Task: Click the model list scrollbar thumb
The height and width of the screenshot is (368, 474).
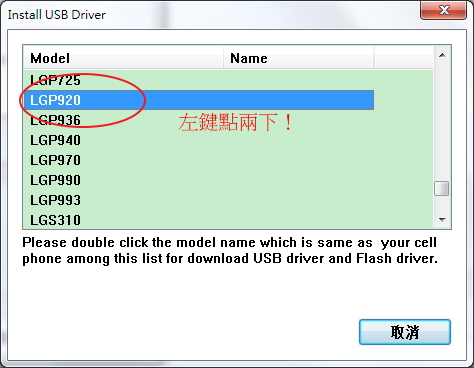Action: tap(442, 188)
